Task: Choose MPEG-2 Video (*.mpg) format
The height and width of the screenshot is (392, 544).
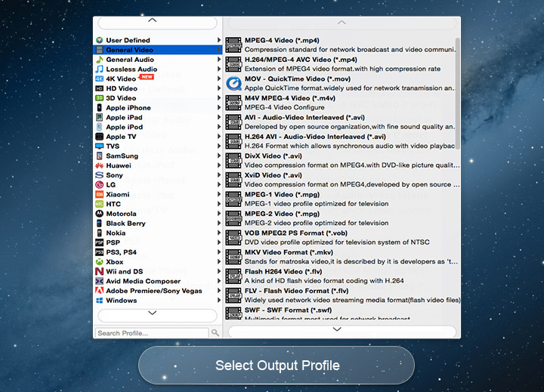Action: click(x=342, y=218)
